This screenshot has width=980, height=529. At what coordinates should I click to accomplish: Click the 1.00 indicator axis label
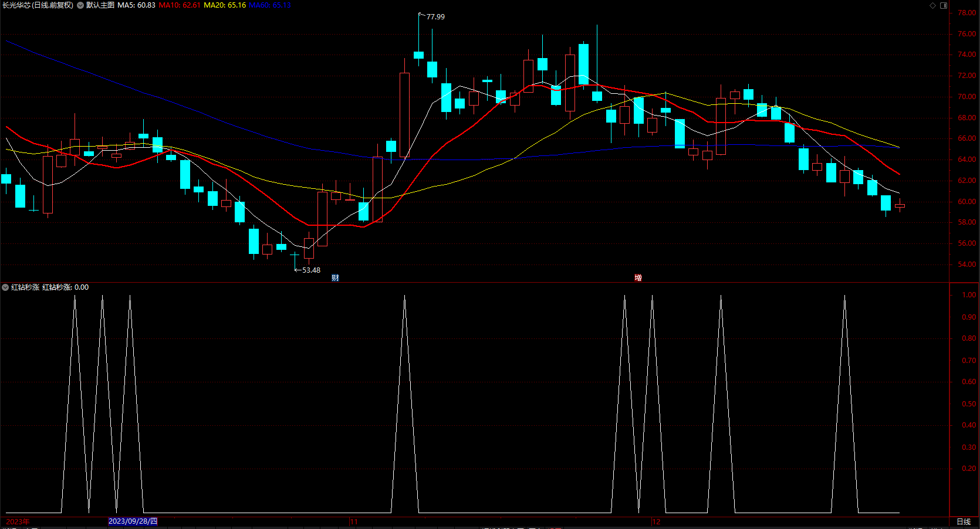tap(969, 295)
